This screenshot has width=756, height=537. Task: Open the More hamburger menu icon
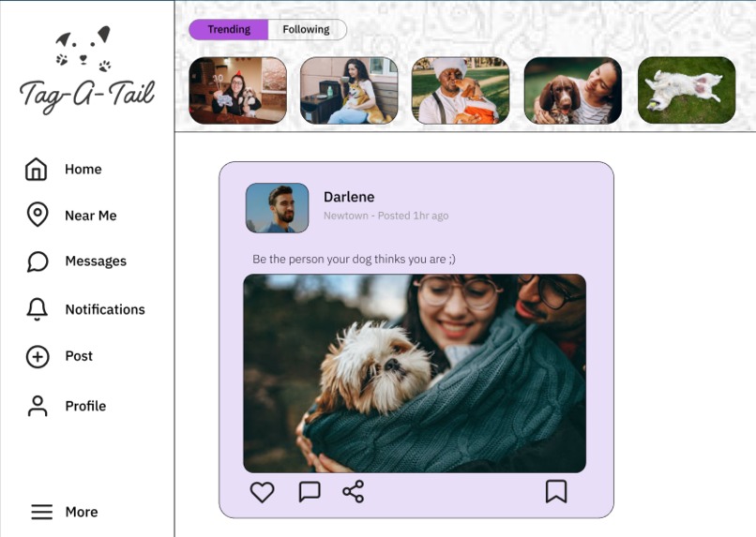42,512
